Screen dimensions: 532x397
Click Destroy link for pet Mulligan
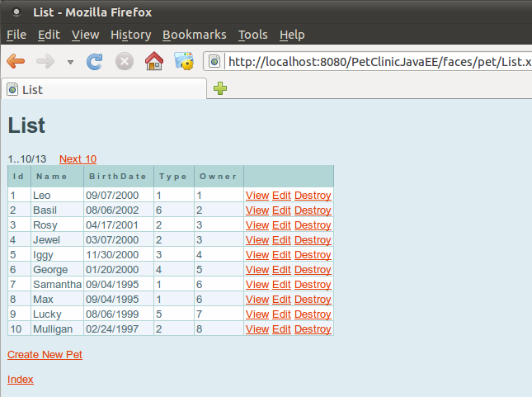pyautogui.click(x=313, y=329)
